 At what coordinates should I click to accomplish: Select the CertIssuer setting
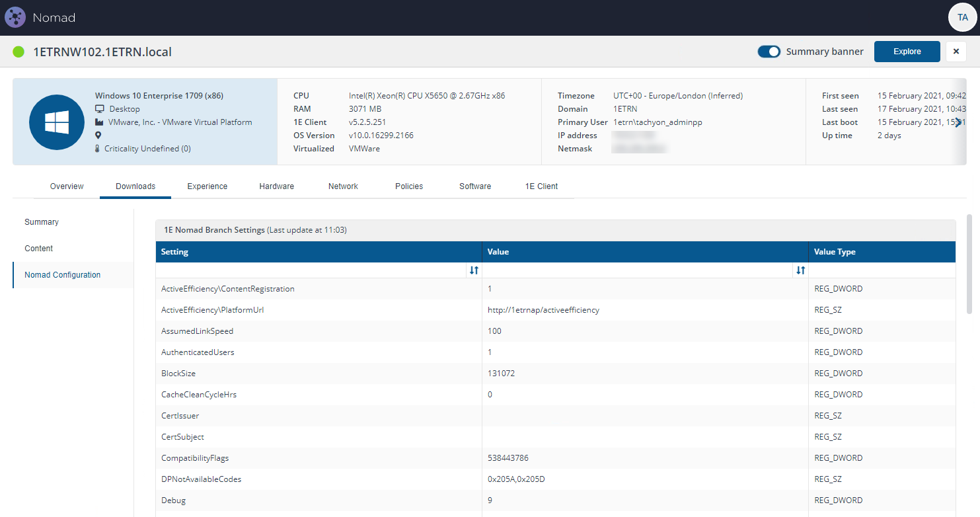180,416
